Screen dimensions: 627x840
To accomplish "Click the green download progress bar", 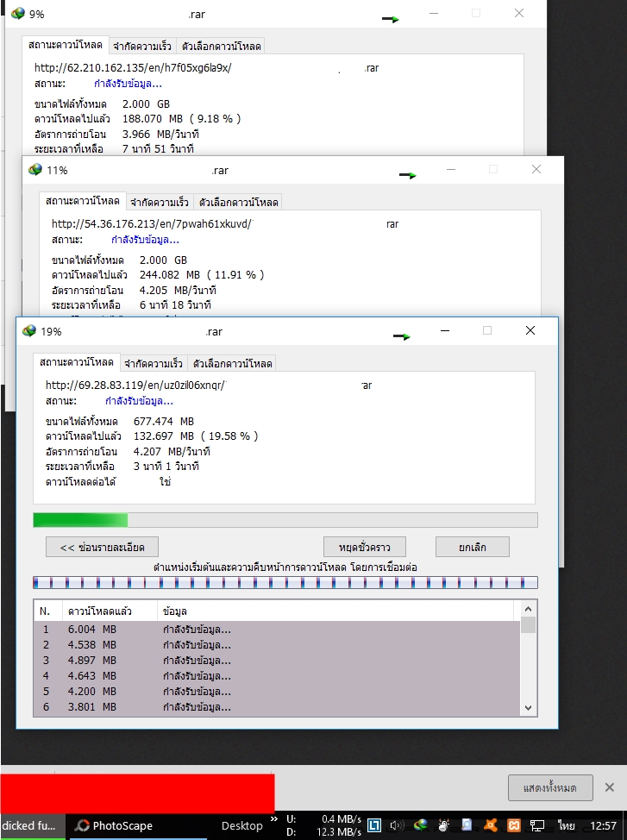I will (x=285, y=520).
